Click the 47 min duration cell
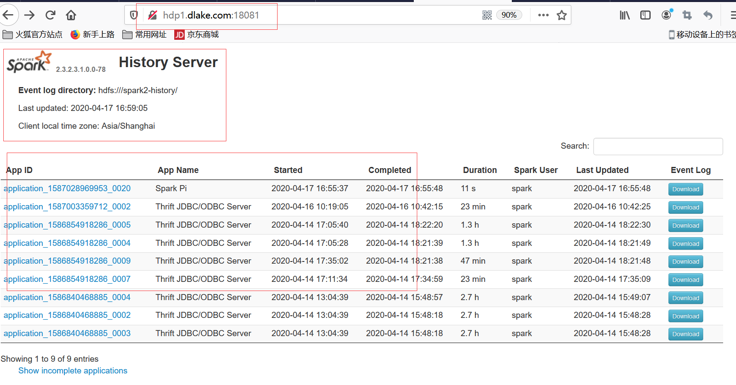The image size is (736, 385). click(473, 261)
